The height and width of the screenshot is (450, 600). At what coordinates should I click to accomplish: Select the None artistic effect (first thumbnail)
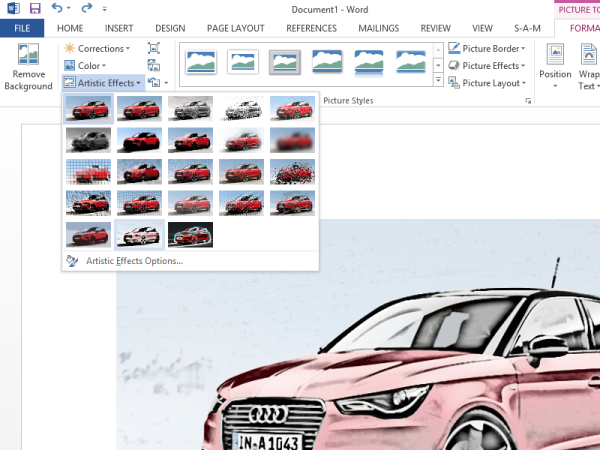click(88, 109)
